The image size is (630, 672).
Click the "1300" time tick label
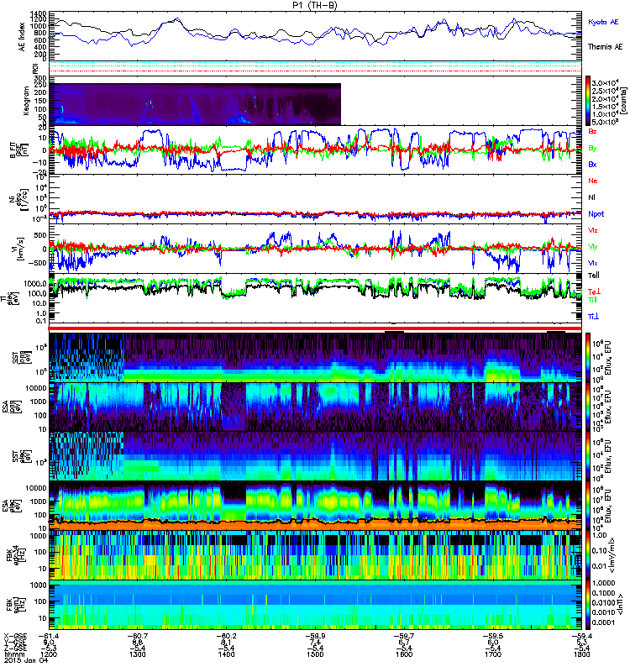point(138,654)
